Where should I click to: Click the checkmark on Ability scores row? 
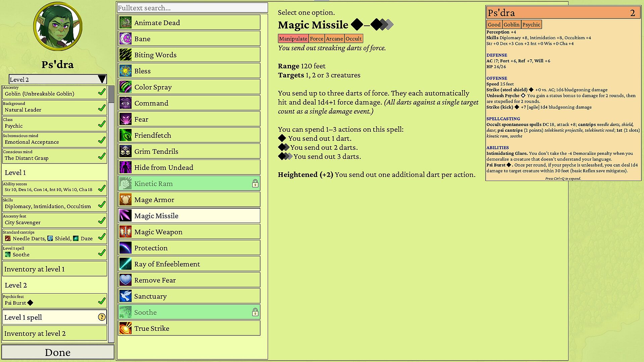(102, 189)
